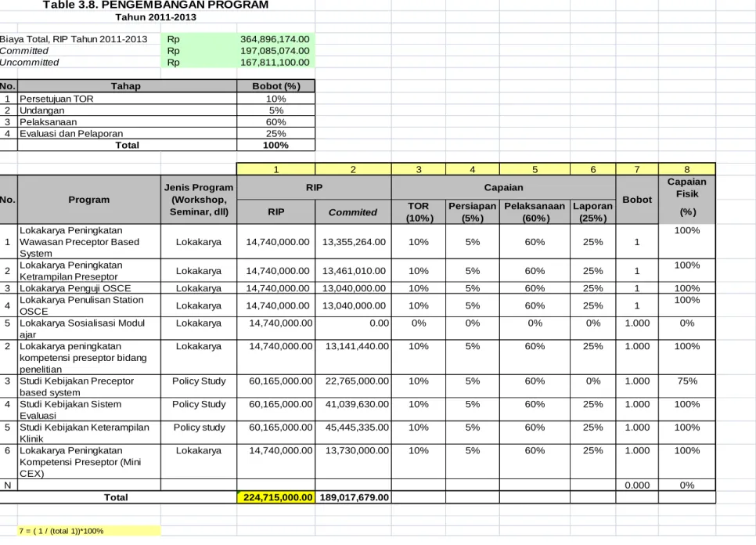Click the 'Capaian' merged header cell
The image size is (756, 545).
(x=504, y=188)
